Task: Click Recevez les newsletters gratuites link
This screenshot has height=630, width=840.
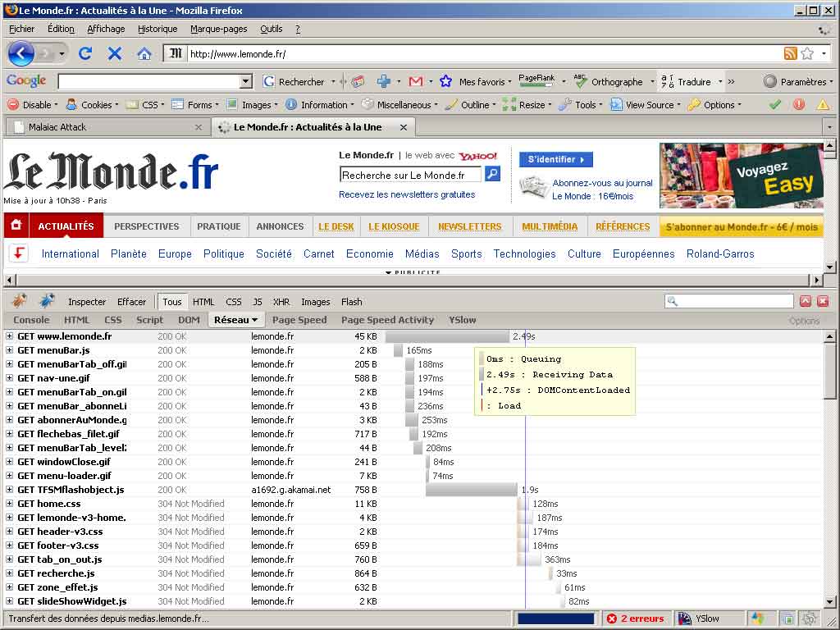Action: point(407,194)
